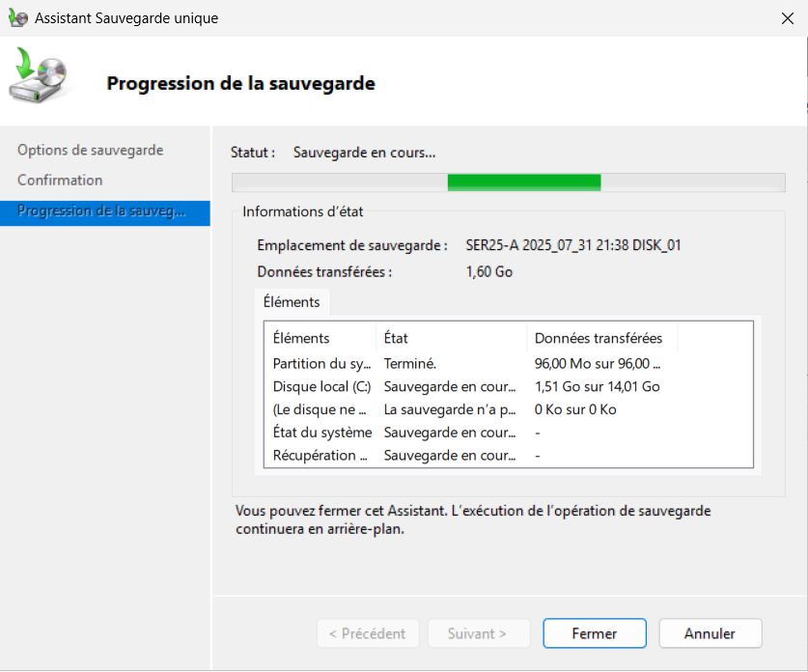Screen dimensions: 808x672
Task: Close the Assistant Sauvegarde unique window
Action: pyautogui.click(x=787, y=17)
